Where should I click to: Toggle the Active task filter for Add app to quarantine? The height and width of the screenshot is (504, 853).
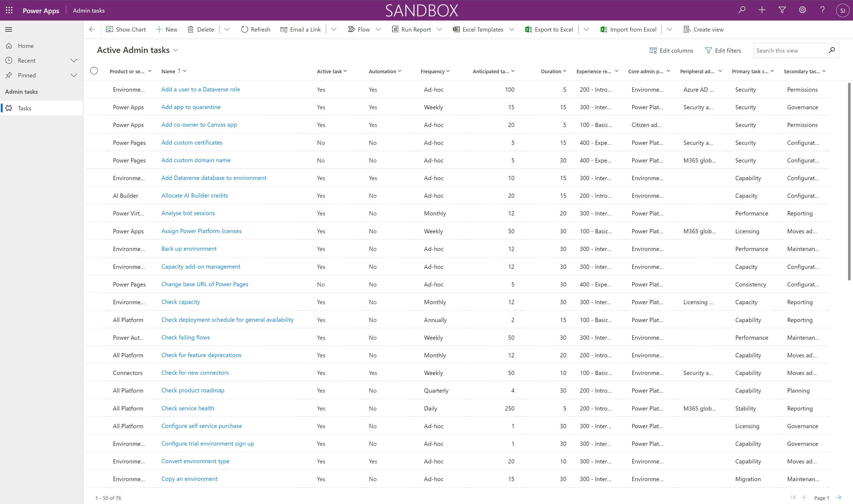321,107
